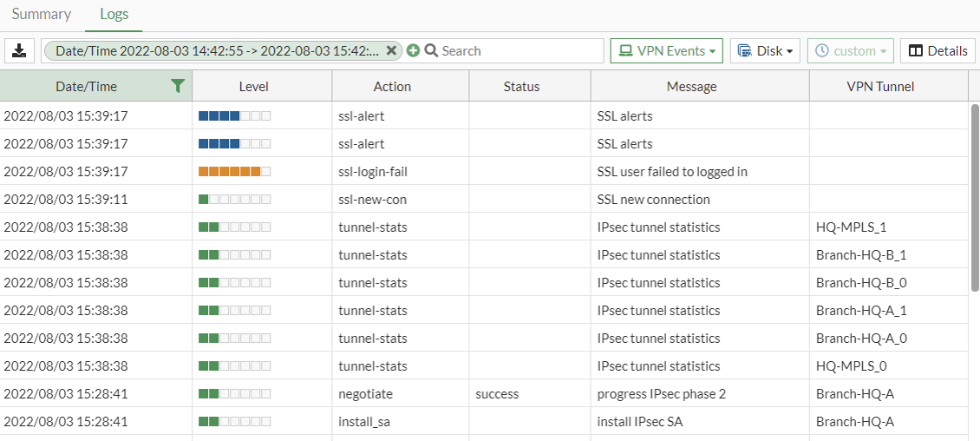This screenshot has height=441, width=980.
Task: Select the Logs tab
Action: point(114,14)
